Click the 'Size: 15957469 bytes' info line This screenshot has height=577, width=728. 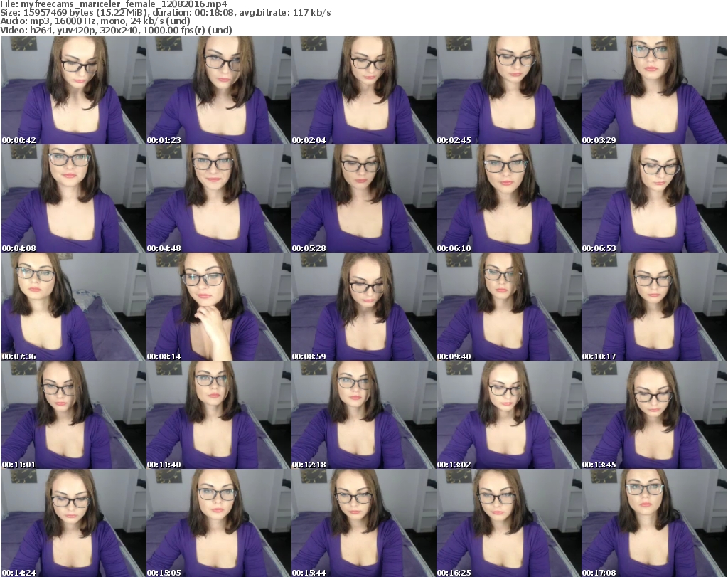(x=166, y=13)
